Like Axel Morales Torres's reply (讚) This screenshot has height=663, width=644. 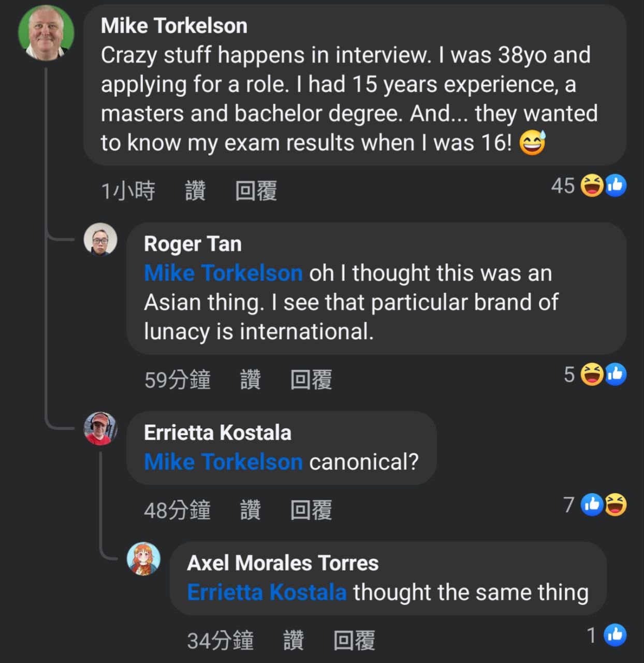293,641
